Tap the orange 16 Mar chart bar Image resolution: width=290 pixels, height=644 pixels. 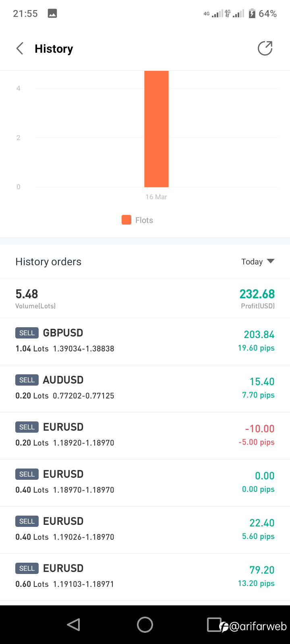[x=156, y=129]
